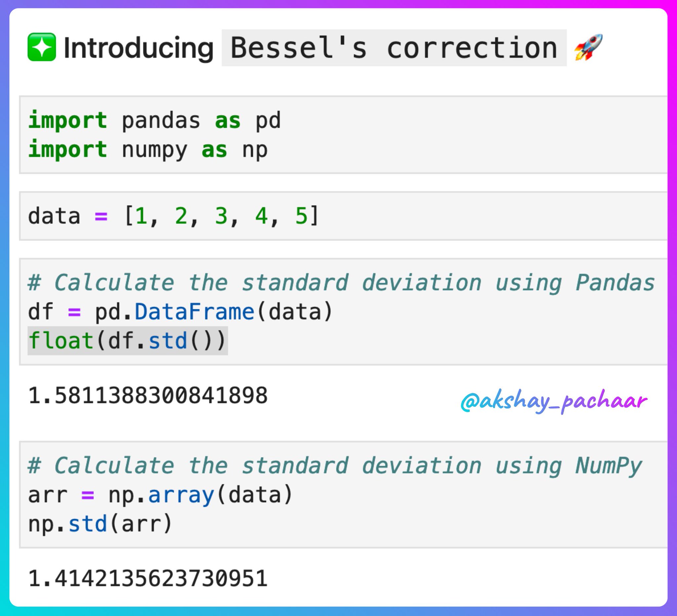Click the output value 1.5811388300841898

pos(148,396)
